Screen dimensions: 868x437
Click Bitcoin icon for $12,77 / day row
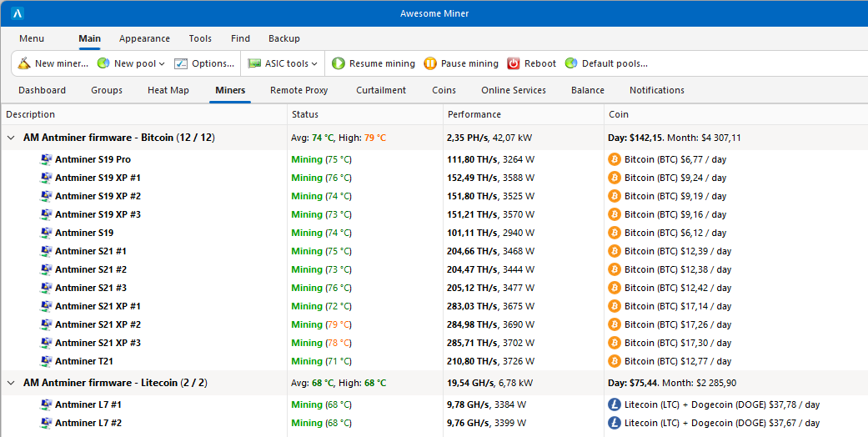[x=615, y=361]
